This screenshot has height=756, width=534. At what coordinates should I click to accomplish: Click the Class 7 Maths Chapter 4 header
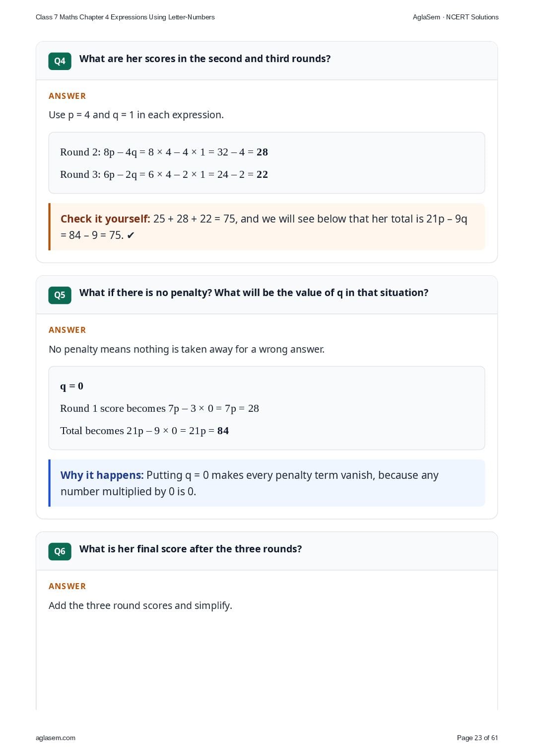[x=125, y=17]
